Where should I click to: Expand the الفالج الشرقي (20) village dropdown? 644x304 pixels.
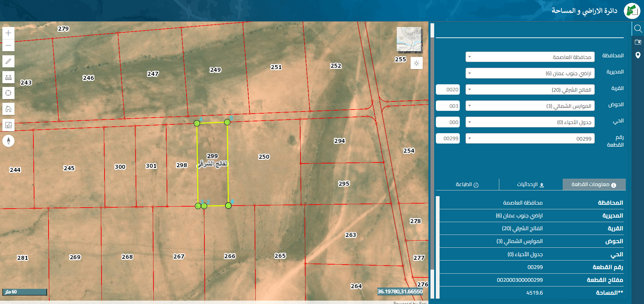coord(530,90)
